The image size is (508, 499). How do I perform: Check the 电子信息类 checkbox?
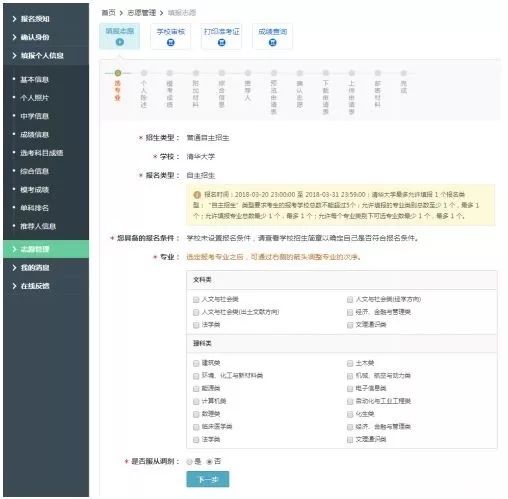coord(350,389)
